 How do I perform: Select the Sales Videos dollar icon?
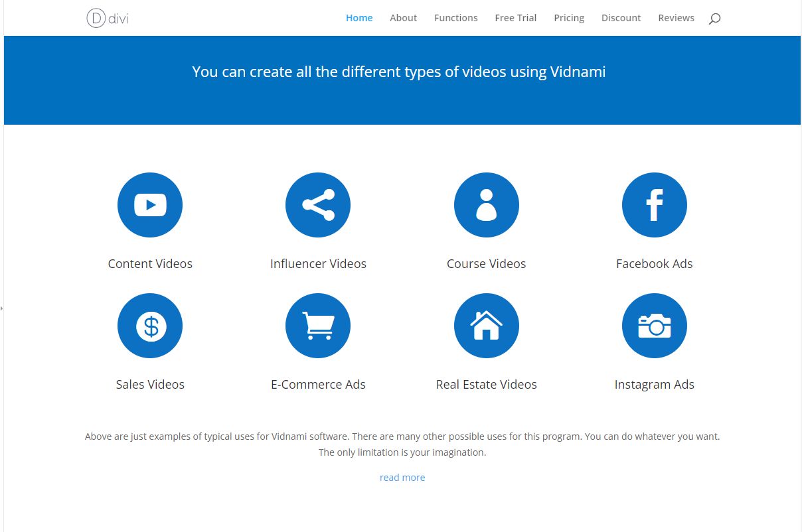click(150, 326)
